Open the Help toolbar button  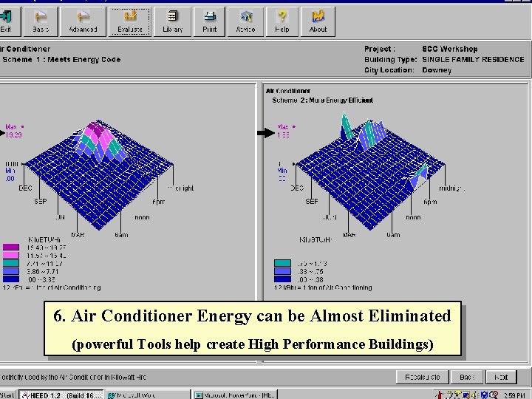point(282,21)
